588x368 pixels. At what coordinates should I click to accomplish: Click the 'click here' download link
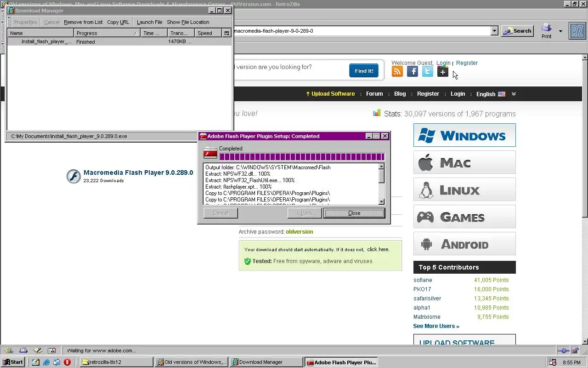378,249
